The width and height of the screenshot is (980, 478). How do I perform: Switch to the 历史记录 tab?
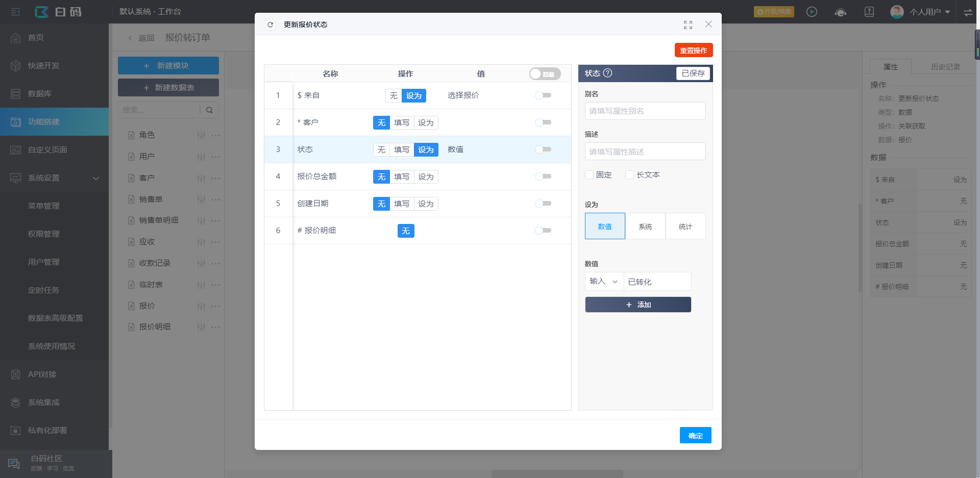(x=945, y=67)
